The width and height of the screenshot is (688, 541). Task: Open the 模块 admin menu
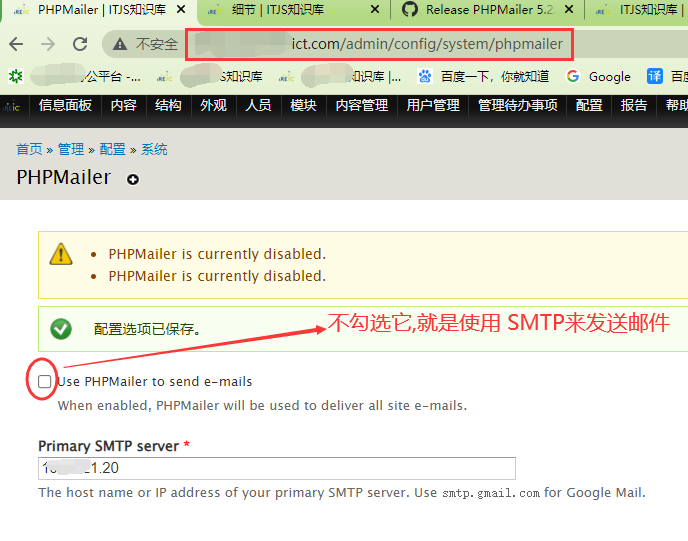(x=303, y=105)
